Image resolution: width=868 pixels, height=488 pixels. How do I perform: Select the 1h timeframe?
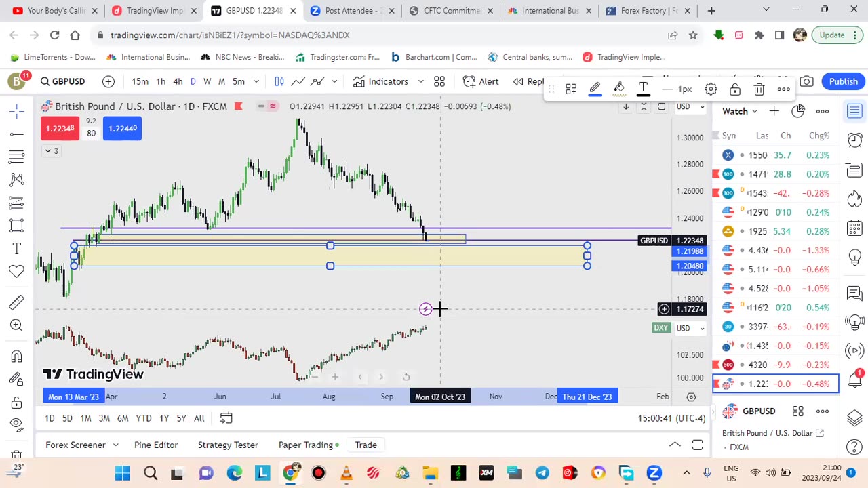(161, 81)
